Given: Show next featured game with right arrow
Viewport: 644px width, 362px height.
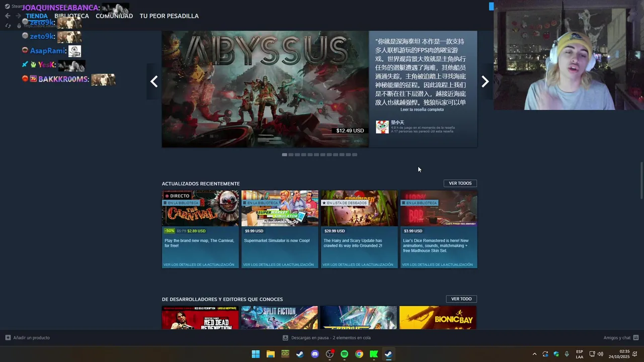Looking at the screenshot, I should point(485,81).
